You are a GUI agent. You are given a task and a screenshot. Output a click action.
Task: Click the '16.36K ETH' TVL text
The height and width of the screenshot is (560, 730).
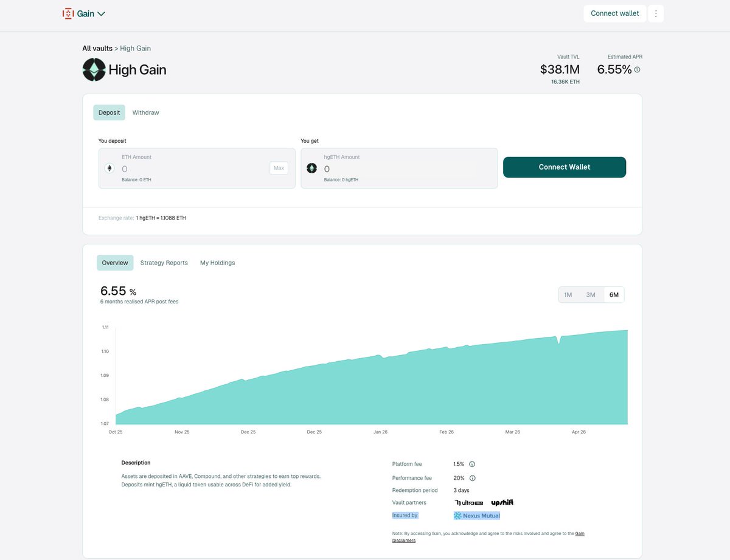[x=565, y=81]
